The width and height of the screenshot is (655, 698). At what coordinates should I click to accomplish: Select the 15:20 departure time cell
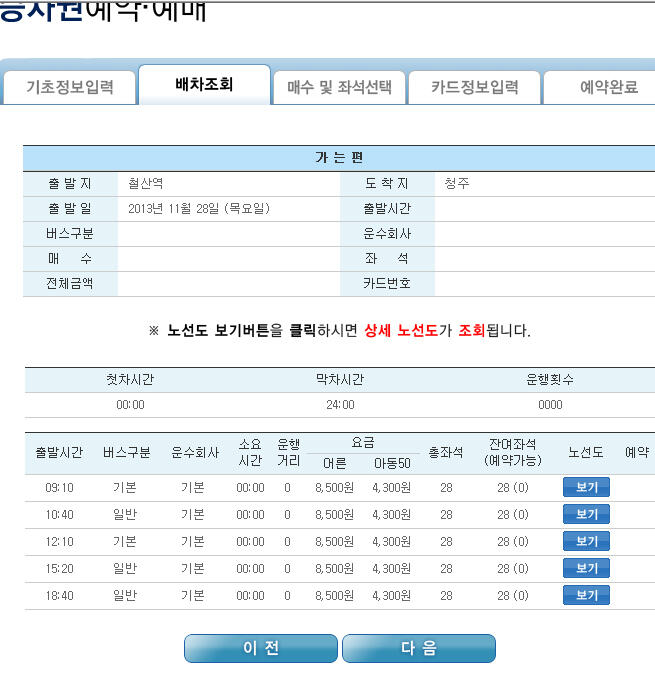pyautogui.click(x=59, y=569)
